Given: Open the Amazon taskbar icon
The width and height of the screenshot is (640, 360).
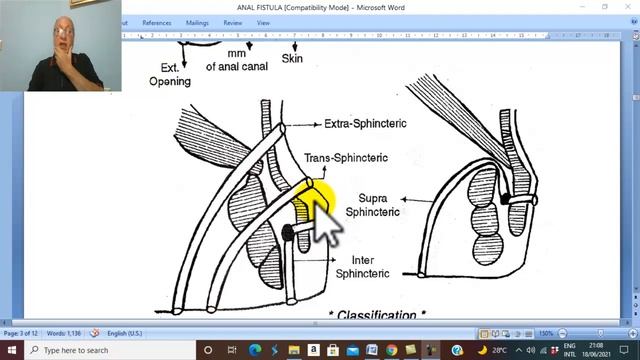Looking at the screenshot, I should (313, 350).
